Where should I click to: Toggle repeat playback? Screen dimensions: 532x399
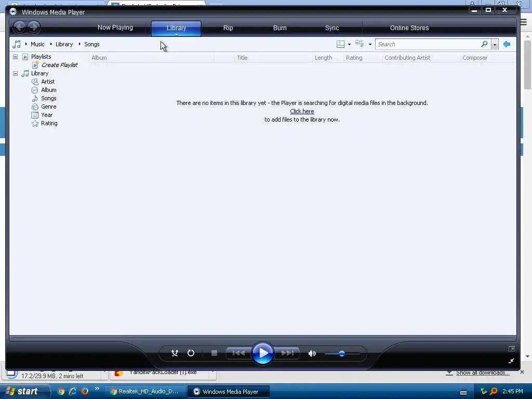191,353
